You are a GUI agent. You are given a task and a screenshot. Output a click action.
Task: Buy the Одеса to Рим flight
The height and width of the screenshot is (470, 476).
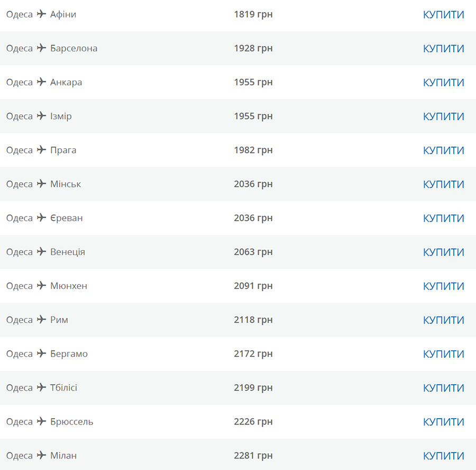point(444,320)
